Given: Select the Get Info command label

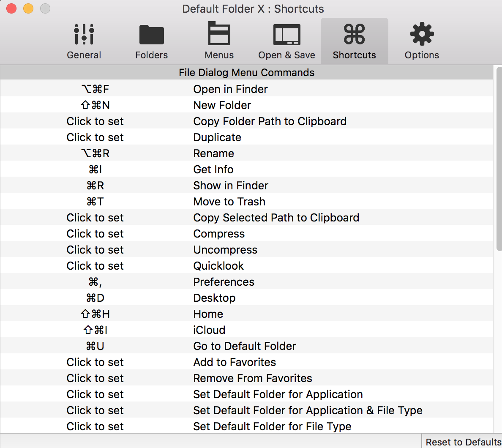Looking at the screenshot, I should point(213,169).
